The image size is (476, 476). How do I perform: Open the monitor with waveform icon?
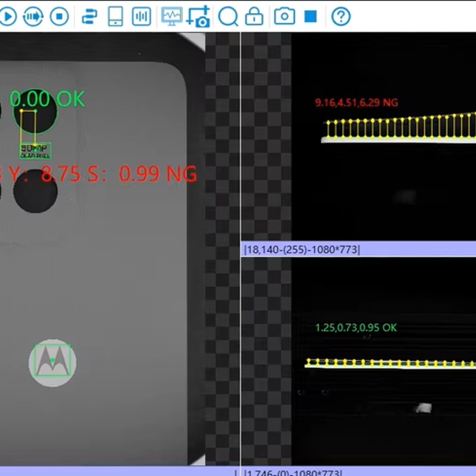click(172, 16)
